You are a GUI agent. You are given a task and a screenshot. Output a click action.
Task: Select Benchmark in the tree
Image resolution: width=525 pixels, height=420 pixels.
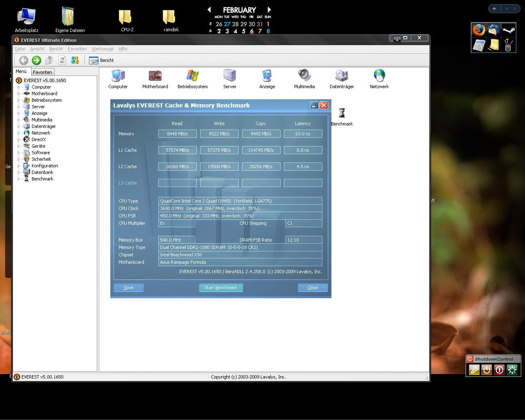tap(42, 179)
